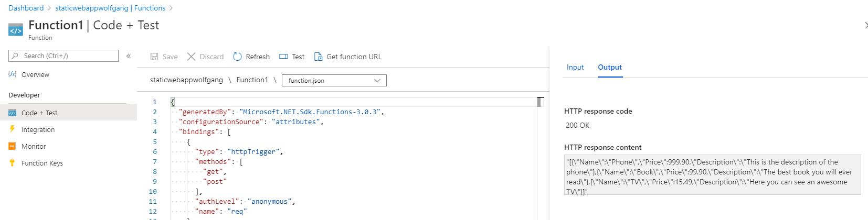This screenshot has height=220, width=868.
Task: Click the Overview function icon
Action: tap(13, 74)
